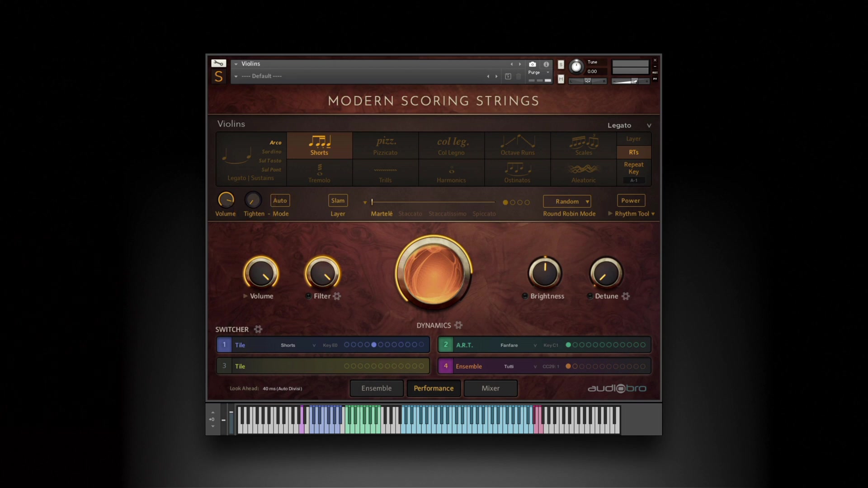Click the Performance view button
This screenshot has height=488, width=868.
pos(434,388)
